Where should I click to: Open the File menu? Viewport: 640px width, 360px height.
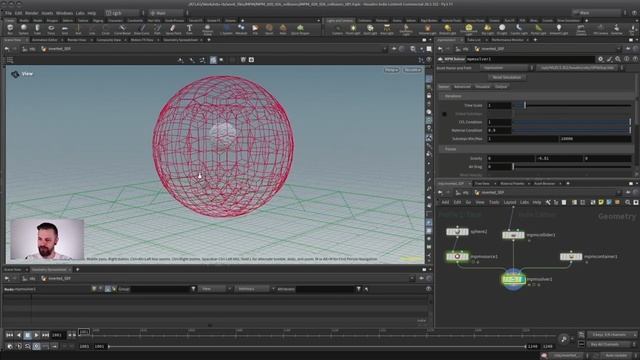(8, 13)
